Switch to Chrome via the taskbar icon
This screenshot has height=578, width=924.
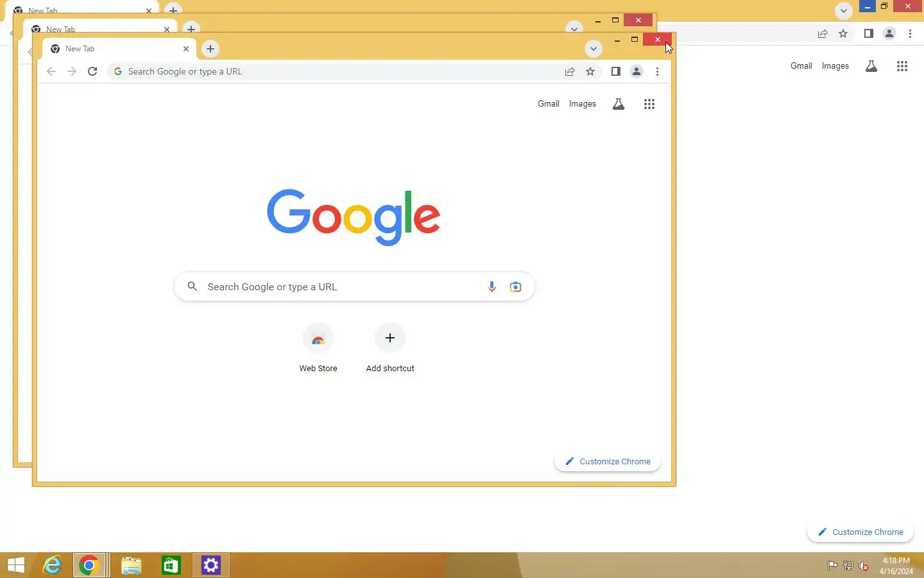tap(89, 565)
